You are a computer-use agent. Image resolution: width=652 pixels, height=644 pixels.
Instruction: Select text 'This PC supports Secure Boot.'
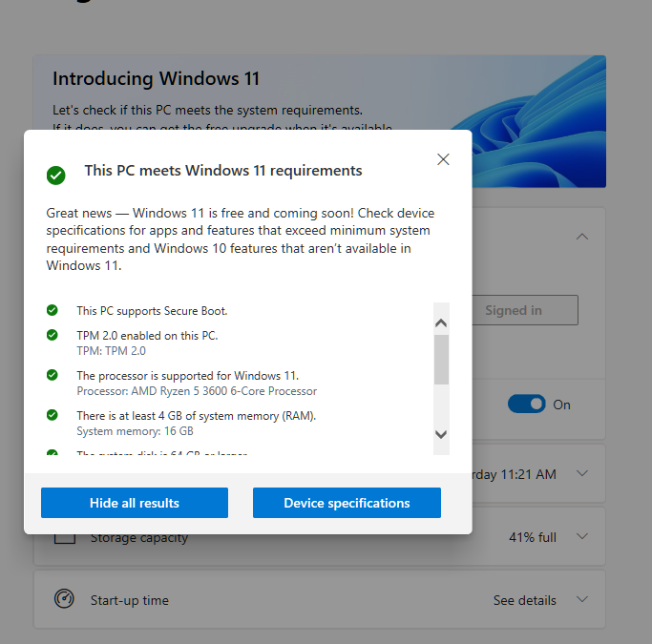tap(152, 311)
